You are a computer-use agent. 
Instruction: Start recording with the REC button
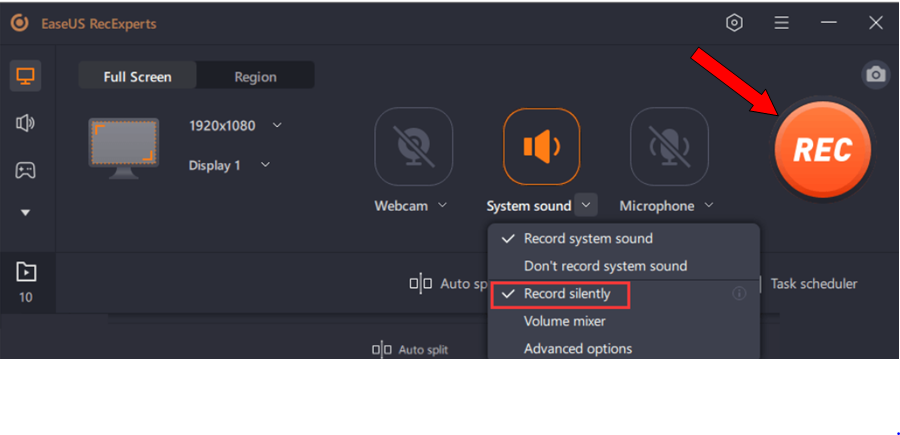822,149
